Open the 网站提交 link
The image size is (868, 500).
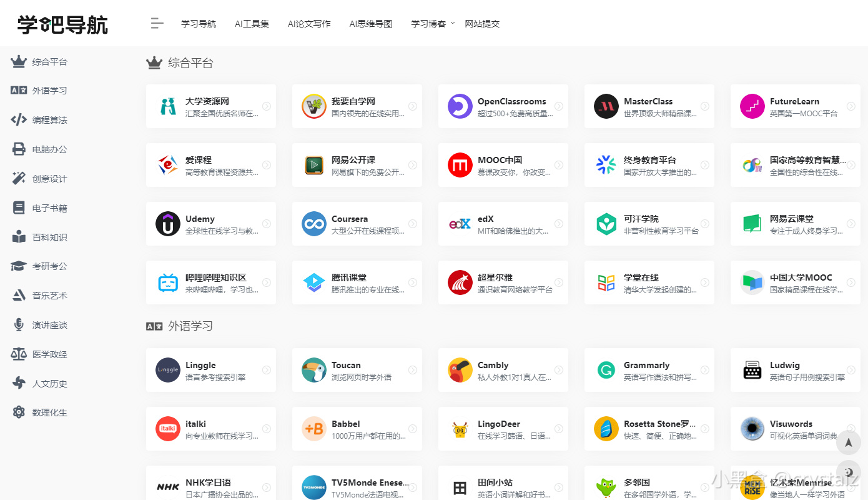482,23
